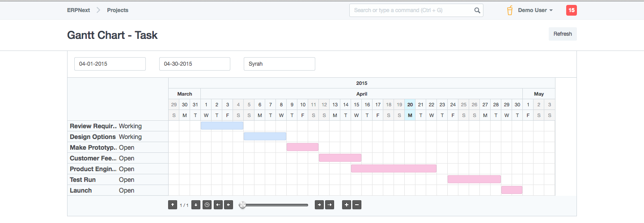
Task: Click the Syrah project filter field
Action: coord(279,64)
